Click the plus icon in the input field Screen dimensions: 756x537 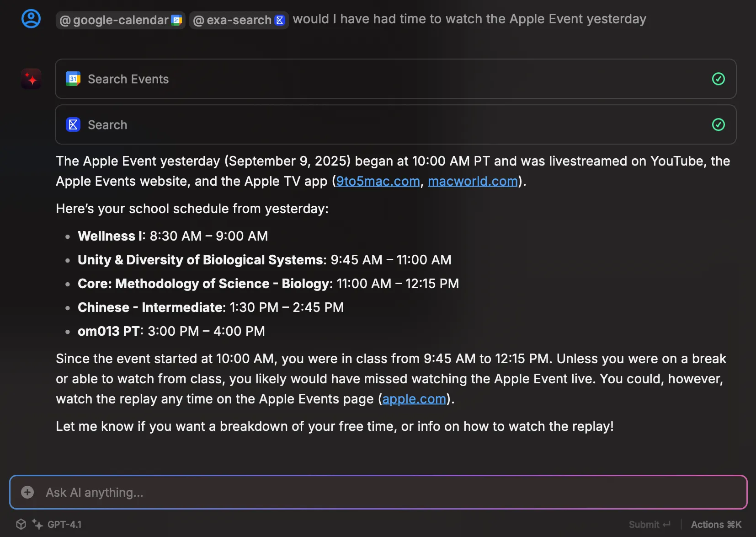[27, 492]
